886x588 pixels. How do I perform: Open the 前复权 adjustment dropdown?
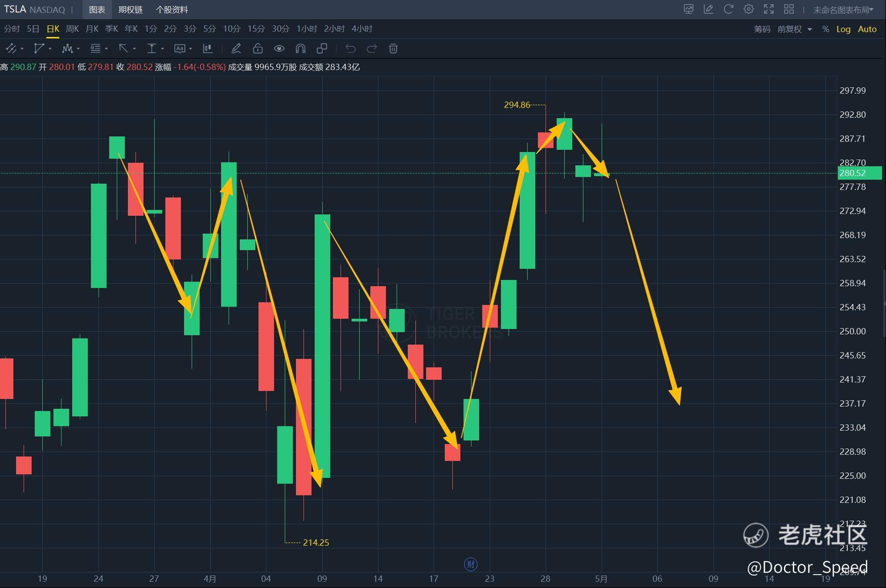click(795, 29)
